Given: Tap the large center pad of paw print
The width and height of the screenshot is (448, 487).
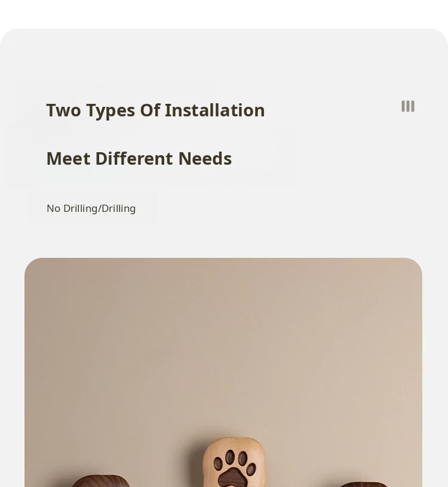Looking at the screenshot, I should tap(233, 477).
